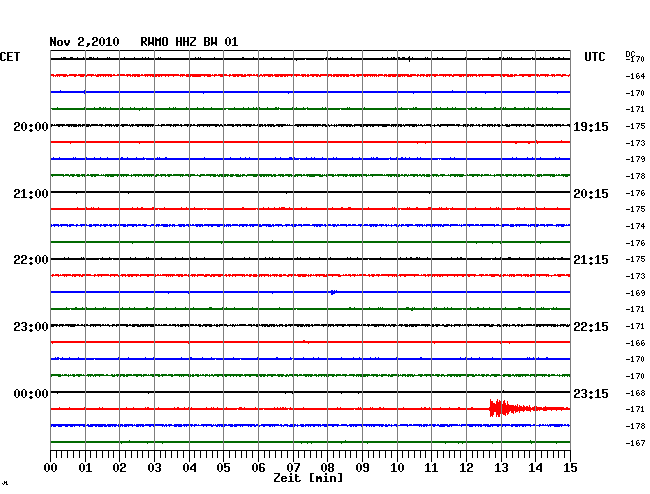The image size is (650, 494).
Task: Select the "21:00" CET time label
Action: [31, 194]
